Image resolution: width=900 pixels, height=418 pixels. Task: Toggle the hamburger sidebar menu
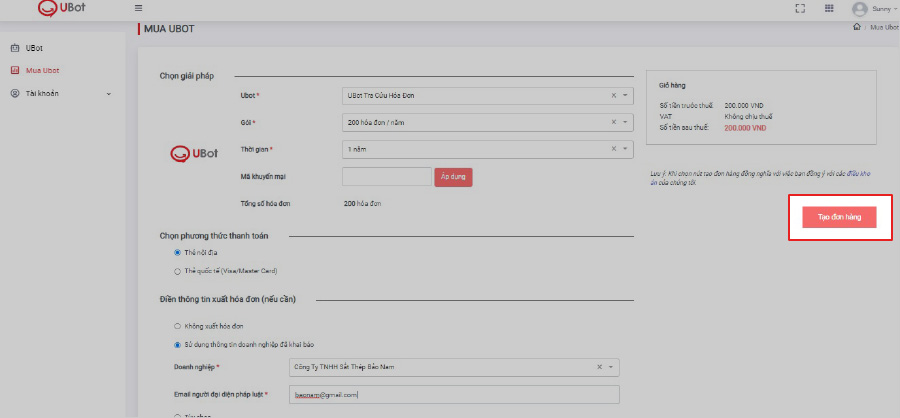point(138,8)
